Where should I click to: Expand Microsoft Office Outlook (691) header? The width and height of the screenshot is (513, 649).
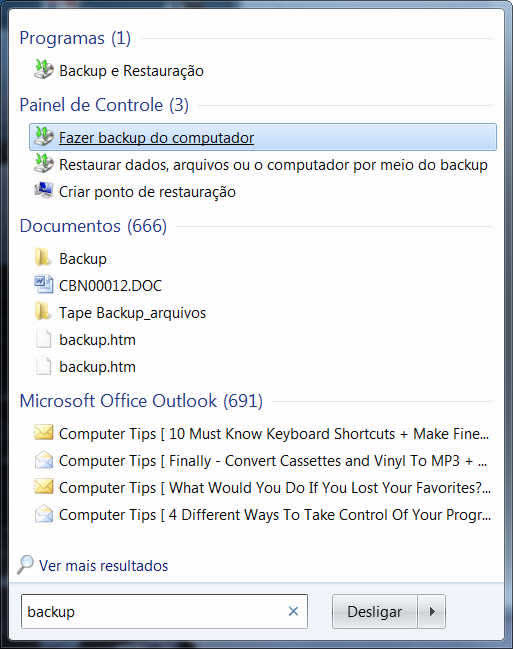141,401
